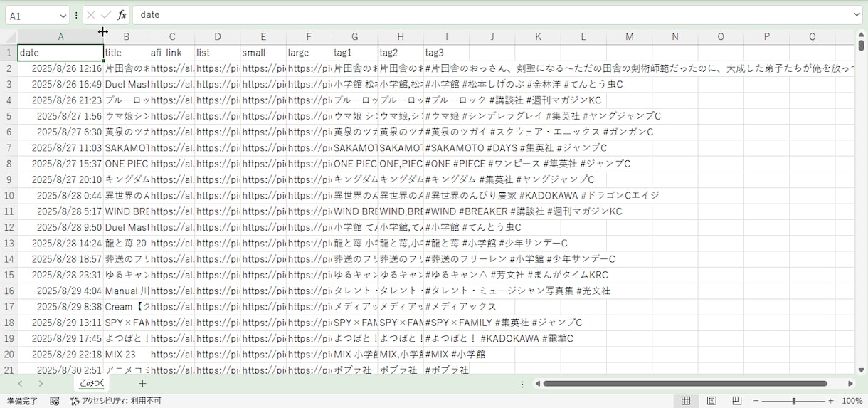Viewport: 868px width, 408px height.
Task: Select column B header
Action: 126,37
